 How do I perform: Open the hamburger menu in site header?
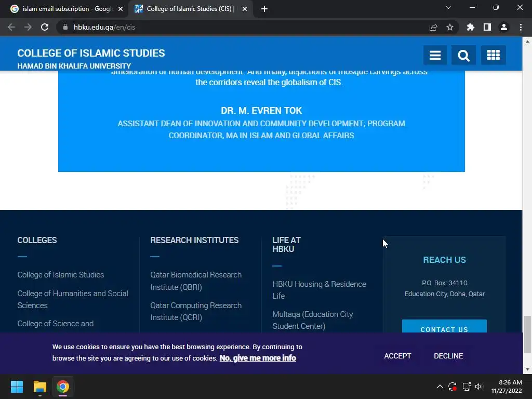pos(435,55)
